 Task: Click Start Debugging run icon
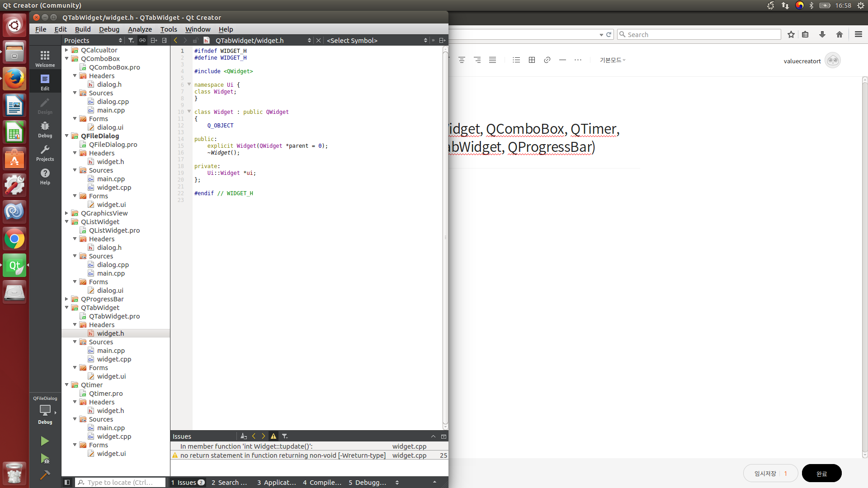pyautogui.click(x=44, y=459)
